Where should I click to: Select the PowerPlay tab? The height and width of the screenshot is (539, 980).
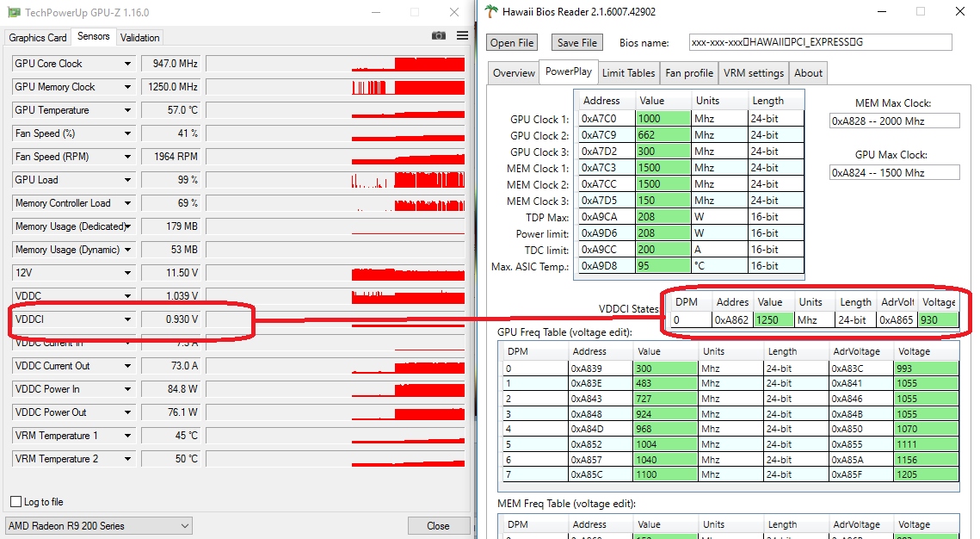[x=569, y=71]
